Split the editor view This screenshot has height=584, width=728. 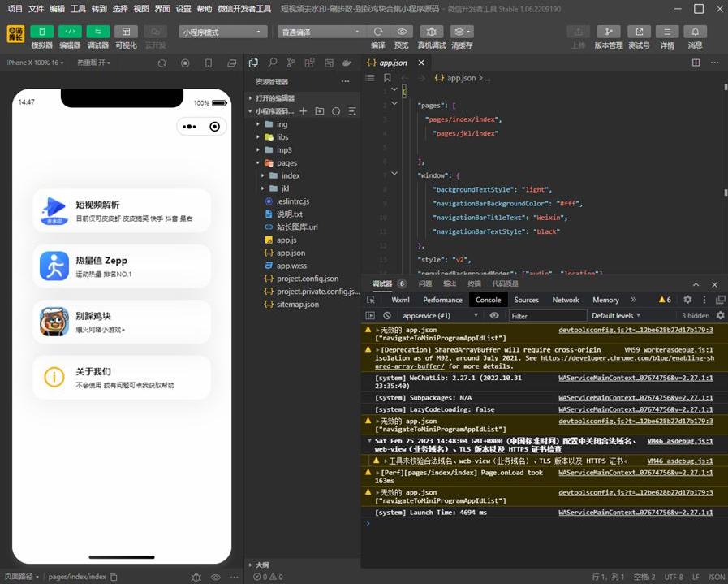click(696, 63)
